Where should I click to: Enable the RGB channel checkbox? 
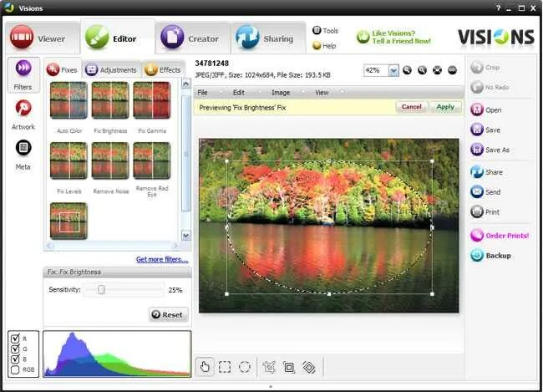(15, 369)
